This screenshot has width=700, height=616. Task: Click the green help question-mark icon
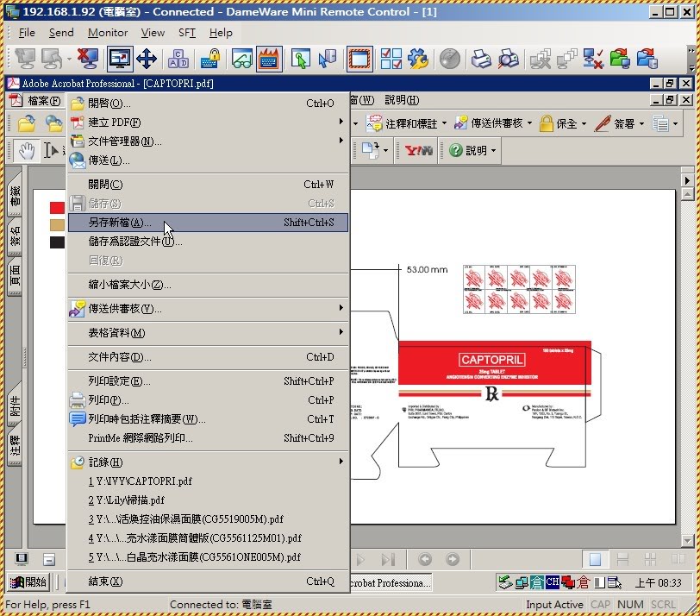point(456,150)
